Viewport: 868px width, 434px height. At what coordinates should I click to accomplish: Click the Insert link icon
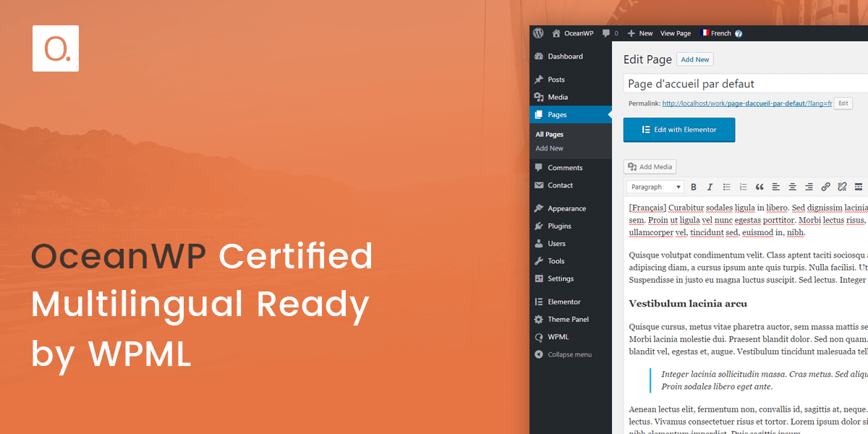coord(825,187)
